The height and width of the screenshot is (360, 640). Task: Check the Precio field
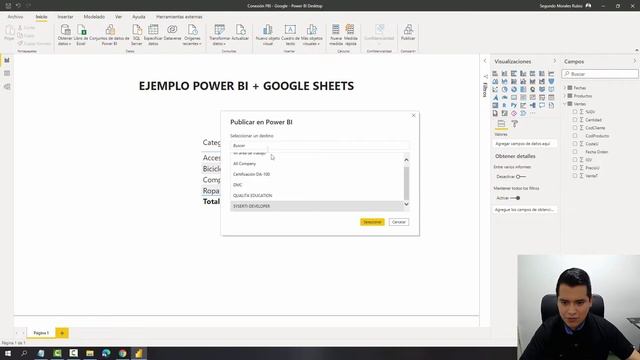coord(575,167)
